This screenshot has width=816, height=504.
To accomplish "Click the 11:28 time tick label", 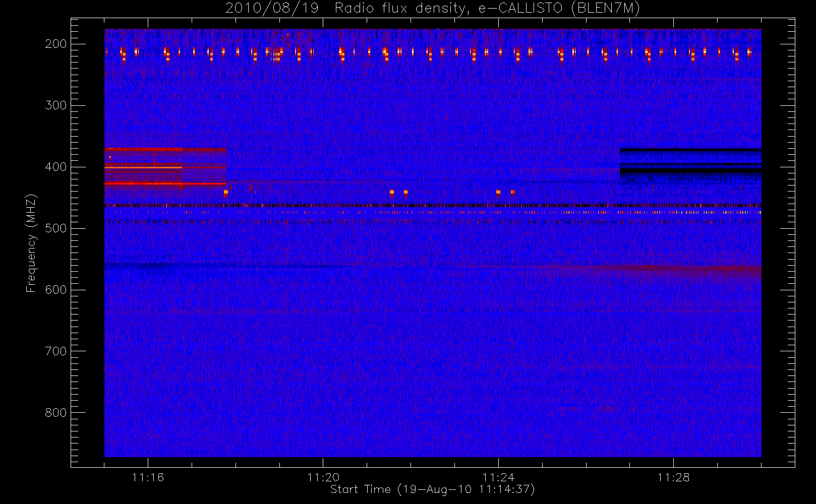I will 673,477.
